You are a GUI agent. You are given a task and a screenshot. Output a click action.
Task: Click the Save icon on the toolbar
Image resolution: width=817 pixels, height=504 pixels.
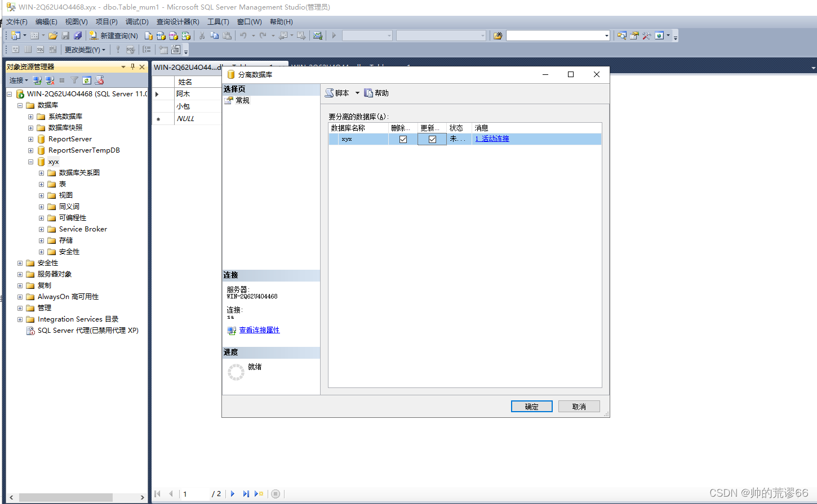(x=66, y=35)
